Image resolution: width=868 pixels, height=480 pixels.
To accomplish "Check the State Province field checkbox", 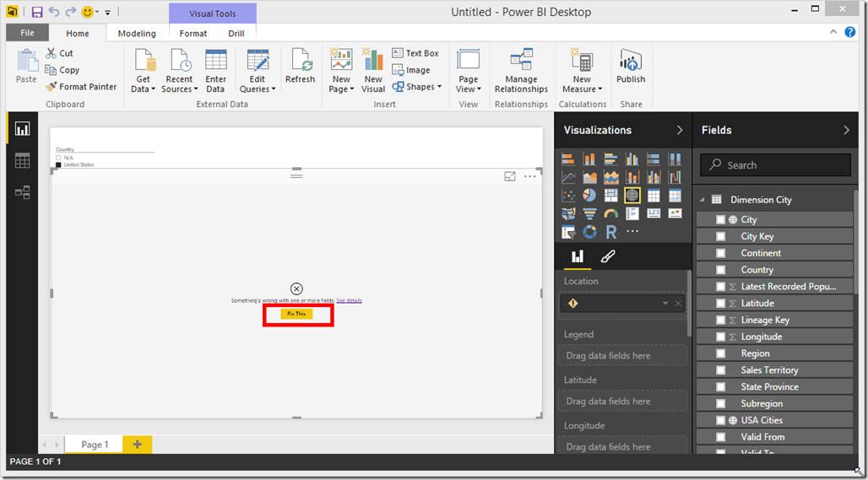I will 720,386.
